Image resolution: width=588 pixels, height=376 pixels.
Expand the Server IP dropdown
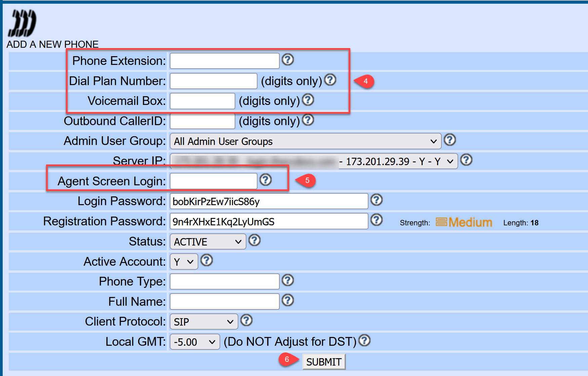click(x=314, y=161)
